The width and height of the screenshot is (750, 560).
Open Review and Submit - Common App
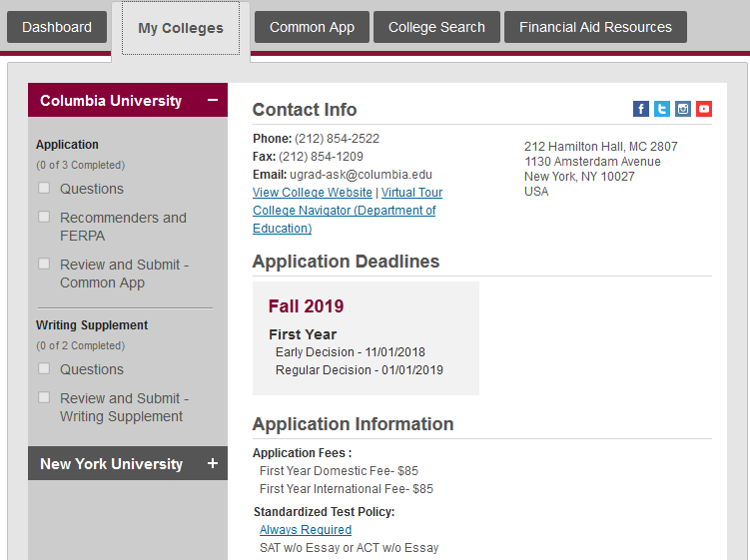coord(125,274)
